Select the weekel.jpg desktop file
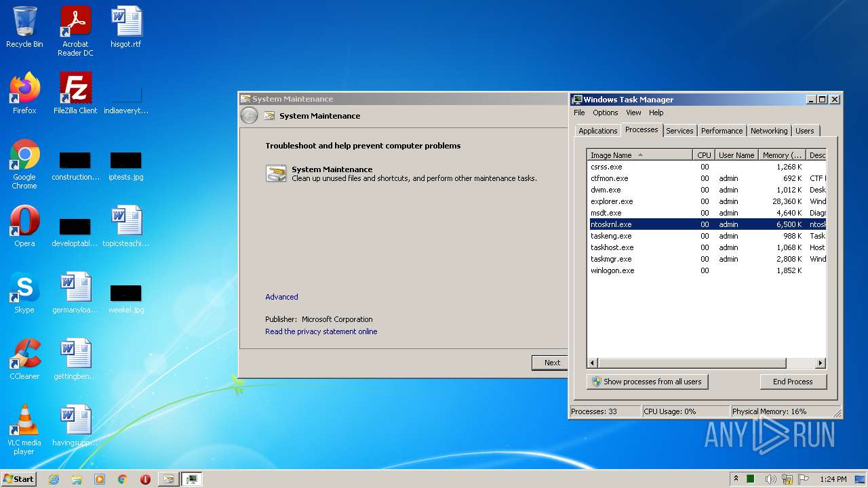The height and width of the screenshot is (488, 868). tap(126, 299)
